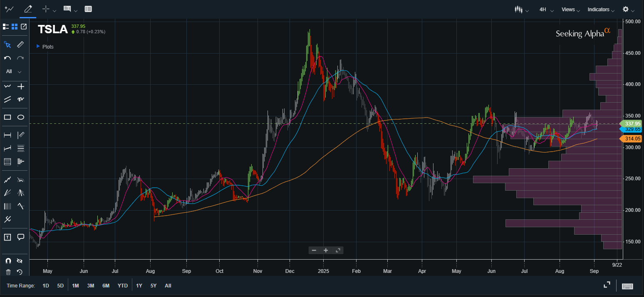Open the chart type dropdown
The image size is (644, 297).
pyautogui.click(x=521, y=10)
